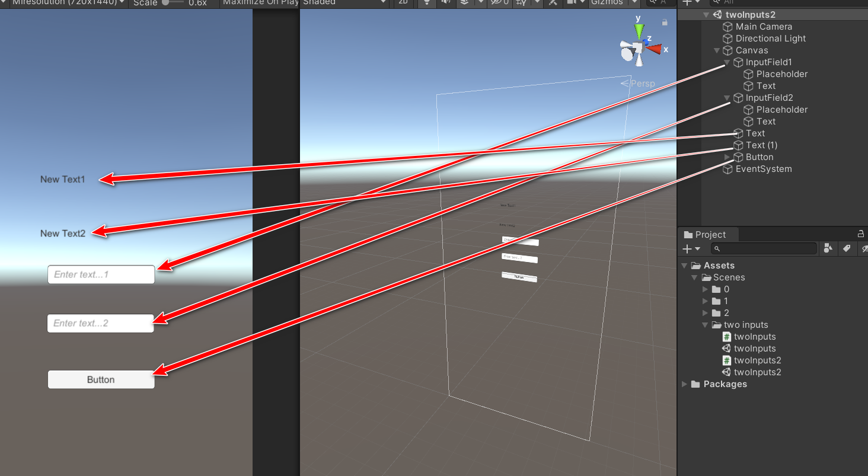Open search by label in the Project panel
The image size is (868, 476).
click(x=847, y=248)
